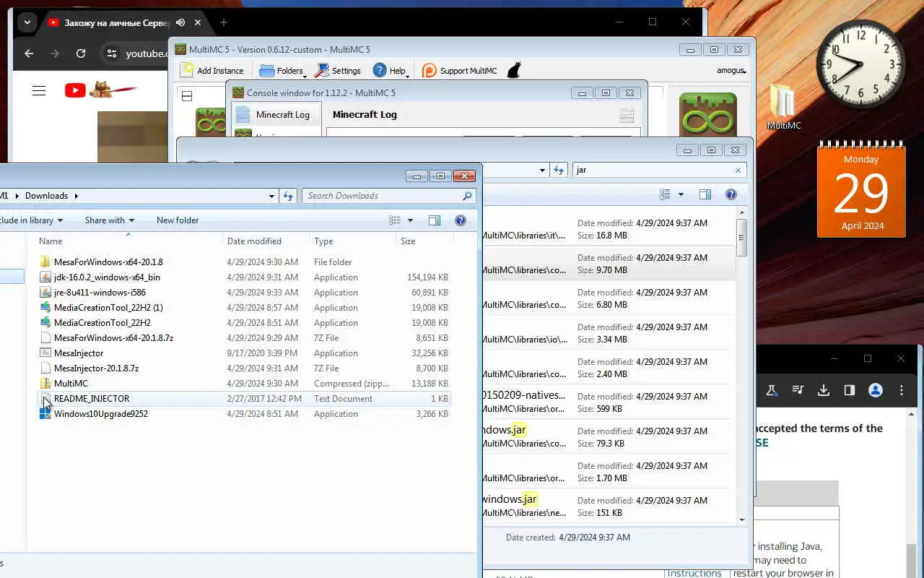Select the search result sized 16.8 MB
This screenshot has width=924, height=578.
(x=608, y=229)
